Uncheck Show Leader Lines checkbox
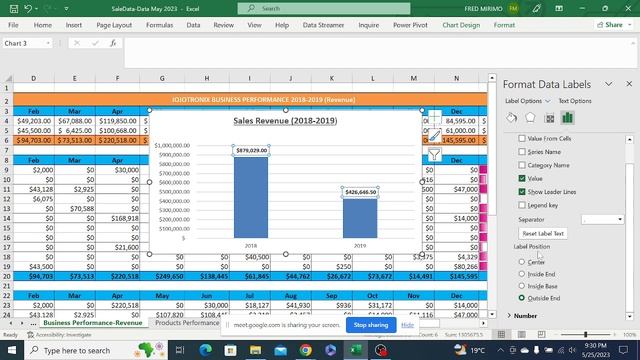Screen dimensions: 640x360 (522, 192)
